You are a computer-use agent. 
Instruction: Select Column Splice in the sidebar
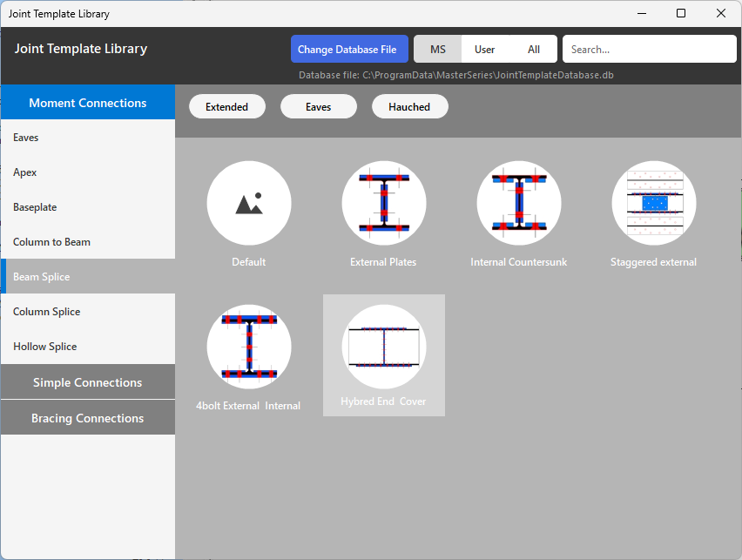tap(46, 312)
